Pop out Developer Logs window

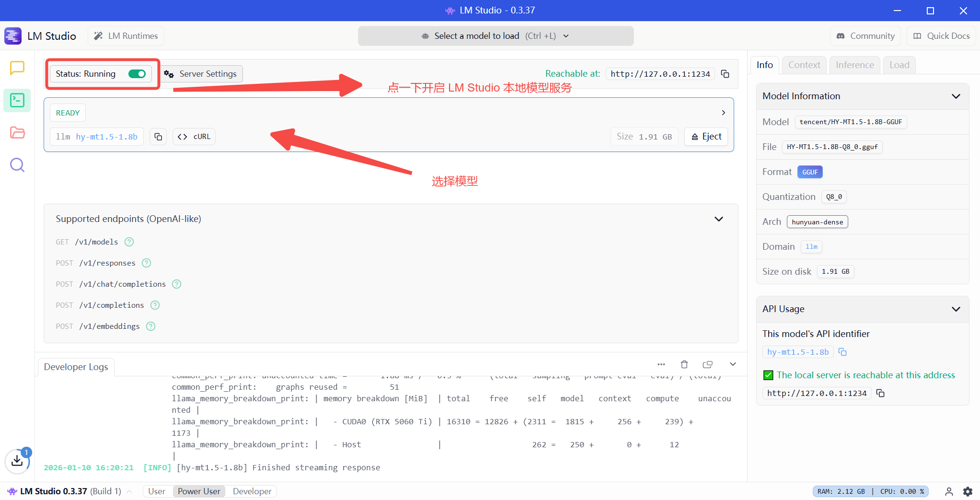pos(708,364)
